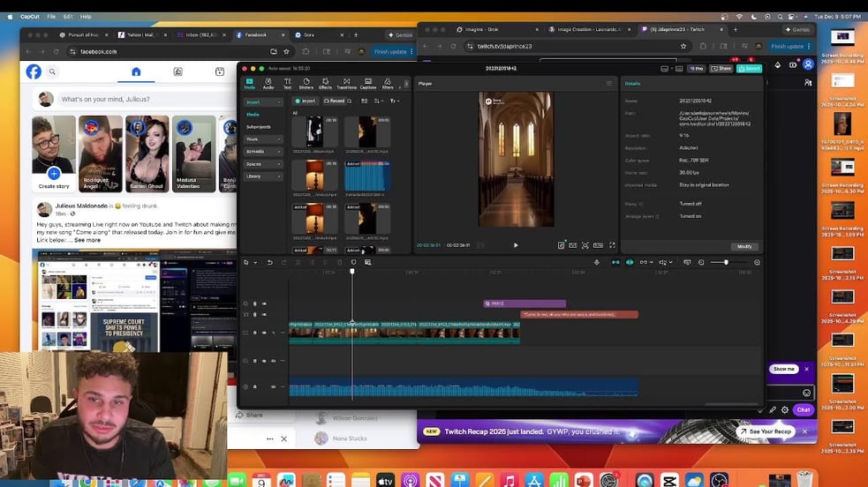Viewport: 868px width, 487px height.
Task: Adjust the timeline zoom slider
Action: click(x=726, y=262)
